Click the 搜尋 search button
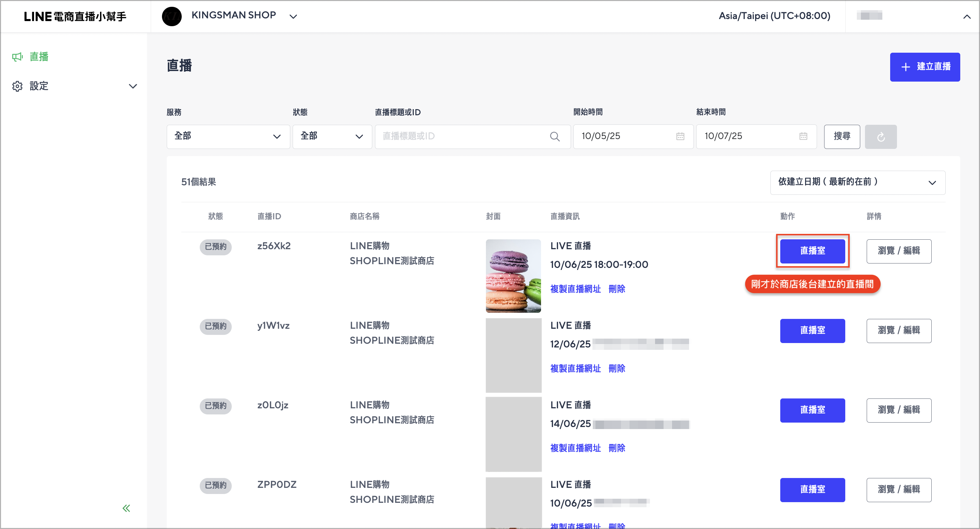The height and width of the screenshot is (529, 980). 842,136
